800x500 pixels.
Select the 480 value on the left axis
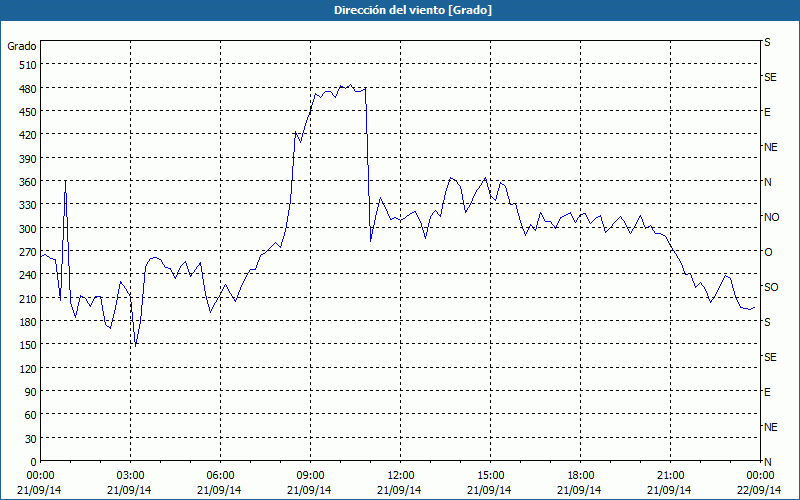[28, 89]
